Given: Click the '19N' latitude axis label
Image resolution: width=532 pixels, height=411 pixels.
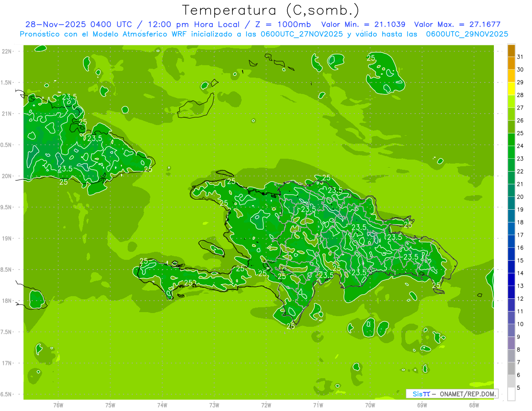Looking at the screenshot, I should coord(7,238).
